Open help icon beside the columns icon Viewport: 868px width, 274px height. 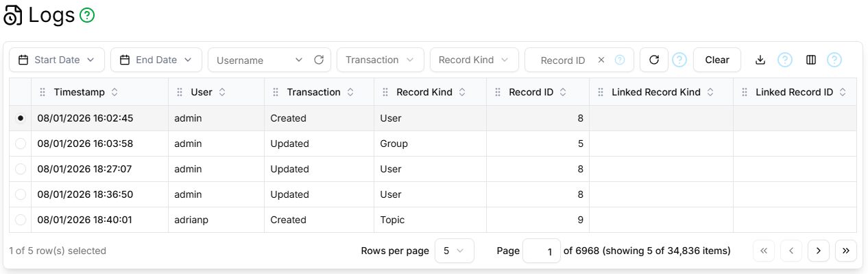(834, 60)
